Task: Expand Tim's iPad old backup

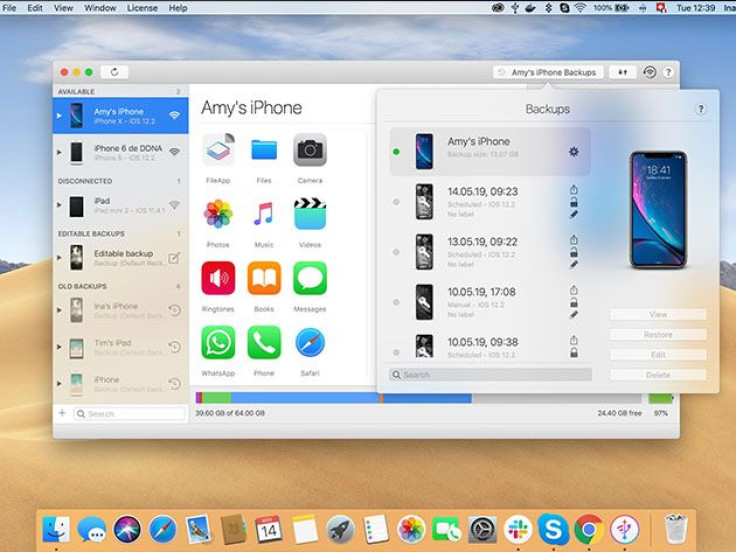Action: (x=59, y=347)
